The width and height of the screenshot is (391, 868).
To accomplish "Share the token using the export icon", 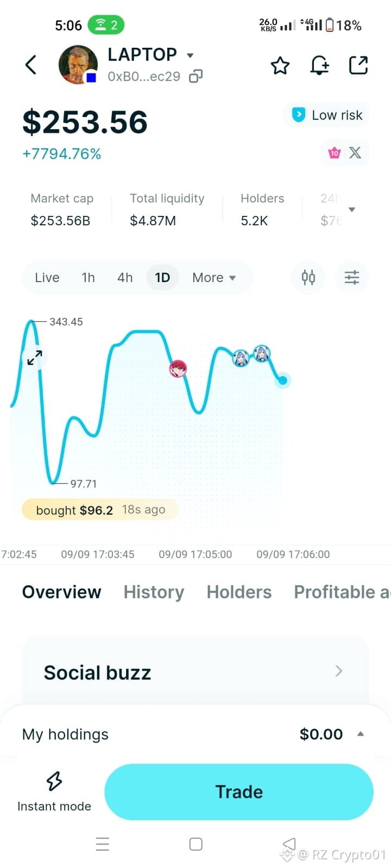I will 358,65.
